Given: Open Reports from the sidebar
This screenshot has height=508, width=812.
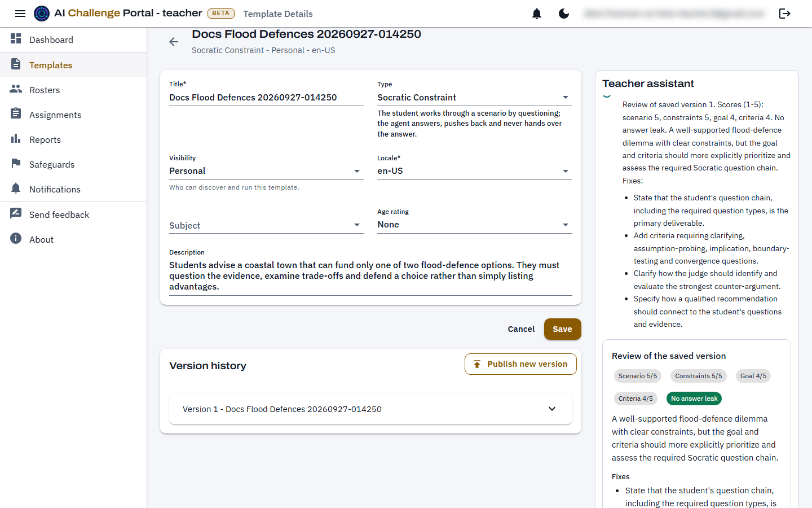Looking at the screenshot, I should click(73, 139).
